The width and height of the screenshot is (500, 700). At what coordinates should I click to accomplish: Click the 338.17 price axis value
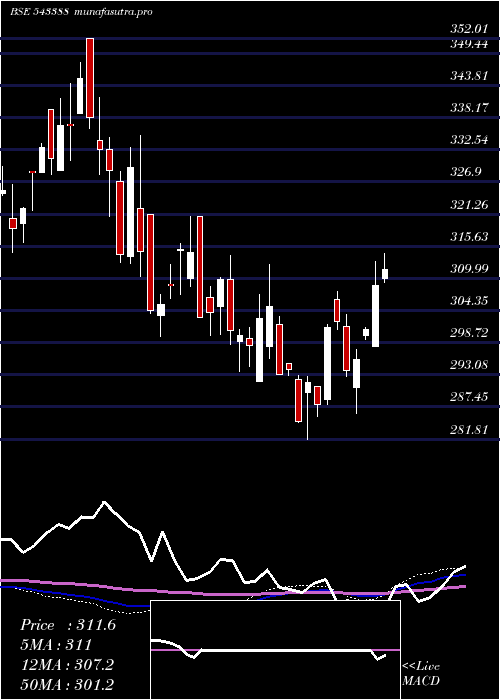(x=468, y=108)
